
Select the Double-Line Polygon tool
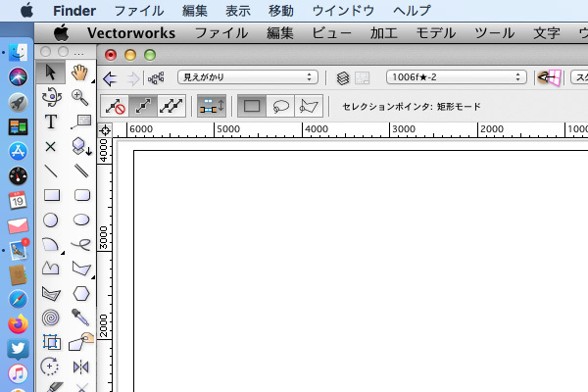(x=51, y=294)
